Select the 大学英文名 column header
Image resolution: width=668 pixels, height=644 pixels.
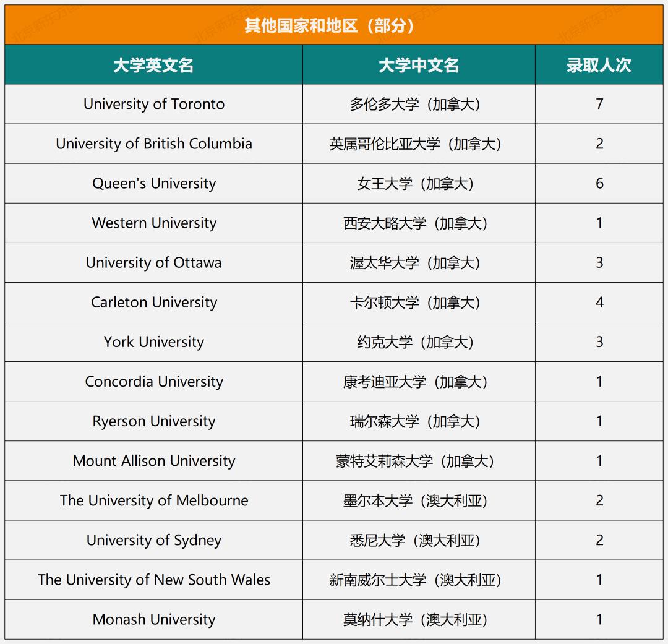click(154, 65)
